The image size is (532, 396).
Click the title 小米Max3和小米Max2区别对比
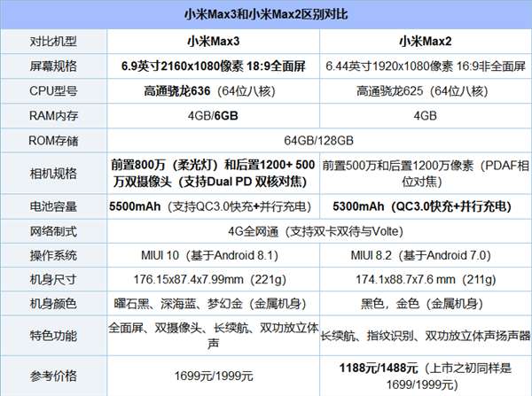(x=266, y=14)
